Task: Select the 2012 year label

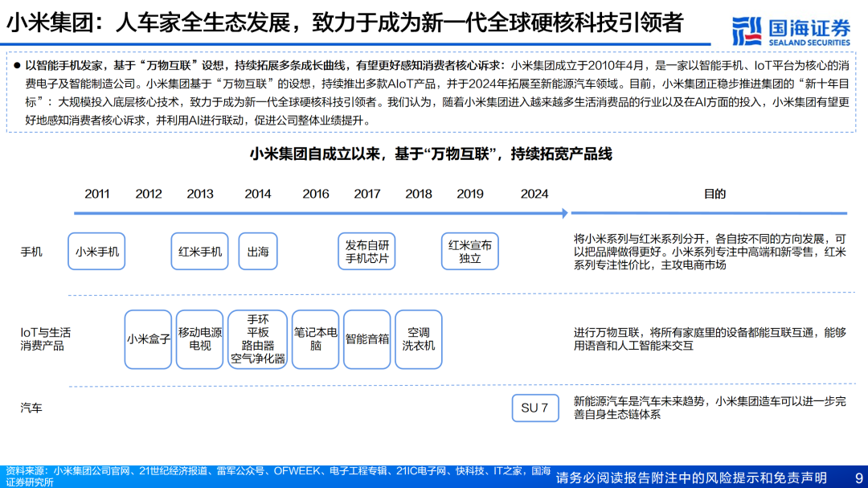Action: pyautogui.click(x=149, y=194)
